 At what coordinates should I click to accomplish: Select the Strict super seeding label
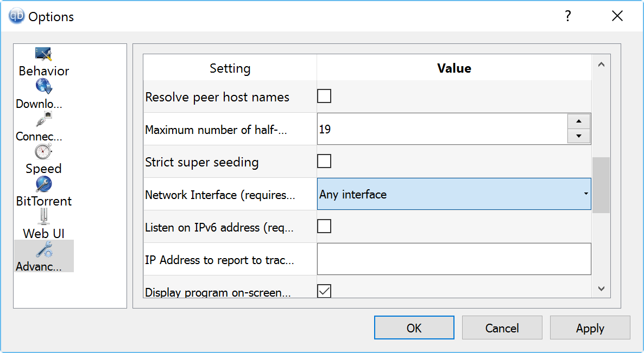[x=201, y=162]
